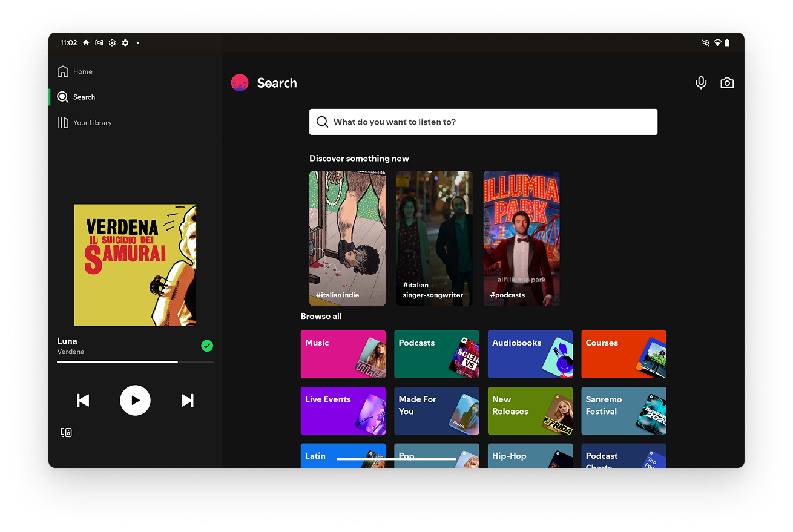Click the search input field
Viewport: 793px width, 532px height.
483,122
